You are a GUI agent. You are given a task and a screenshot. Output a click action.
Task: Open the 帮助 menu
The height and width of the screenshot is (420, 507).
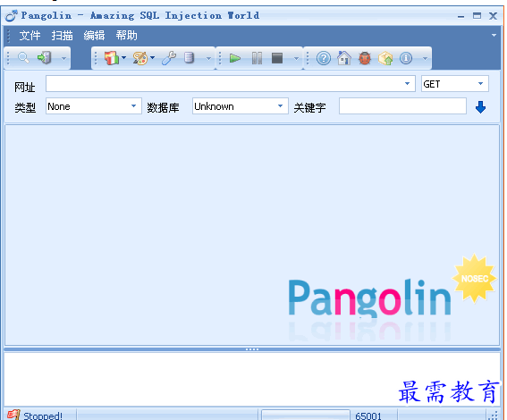click(x=126, y=36)
